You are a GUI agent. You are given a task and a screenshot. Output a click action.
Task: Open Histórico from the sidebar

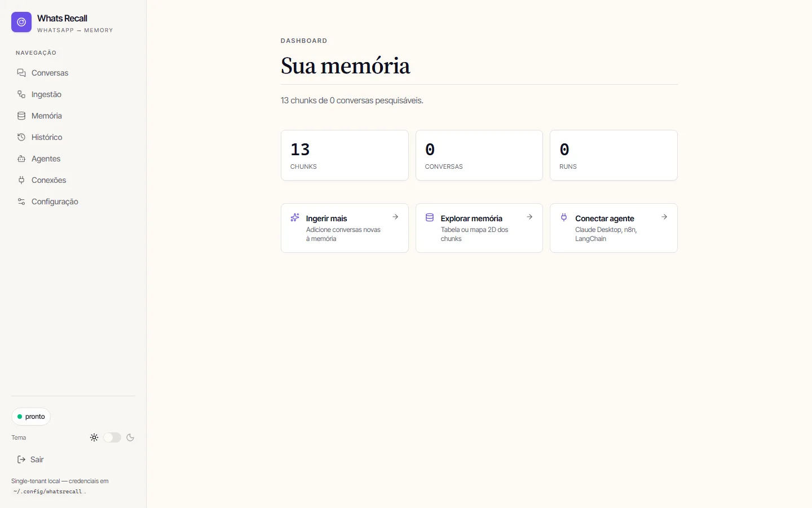pyautogui.click(x=73, y=137)
